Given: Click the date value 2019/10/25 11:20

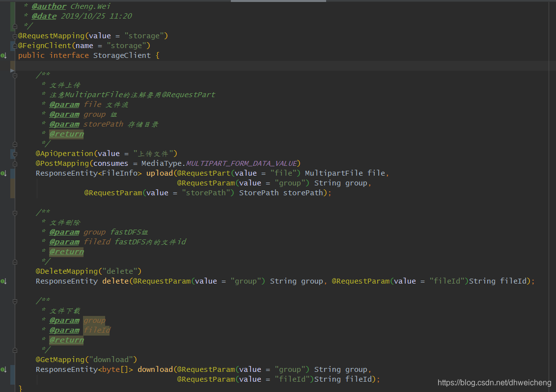Looking at the screenshot, I should [96, 16].
